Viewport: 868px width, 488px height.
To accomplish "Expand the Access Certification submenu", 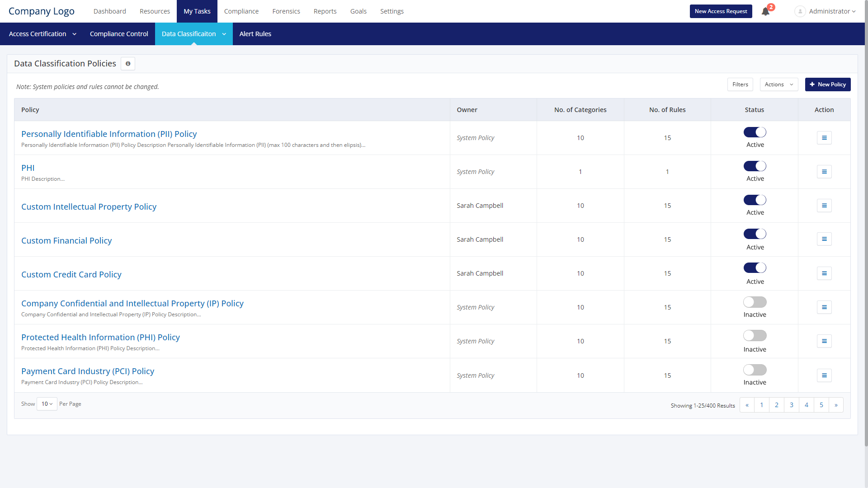I will 42,34.
